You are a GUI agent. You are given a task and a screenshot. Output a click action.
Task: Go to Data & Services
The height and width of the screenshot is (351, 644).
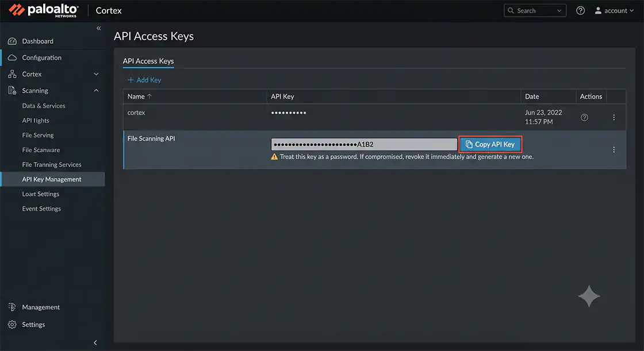coord(44,106)
